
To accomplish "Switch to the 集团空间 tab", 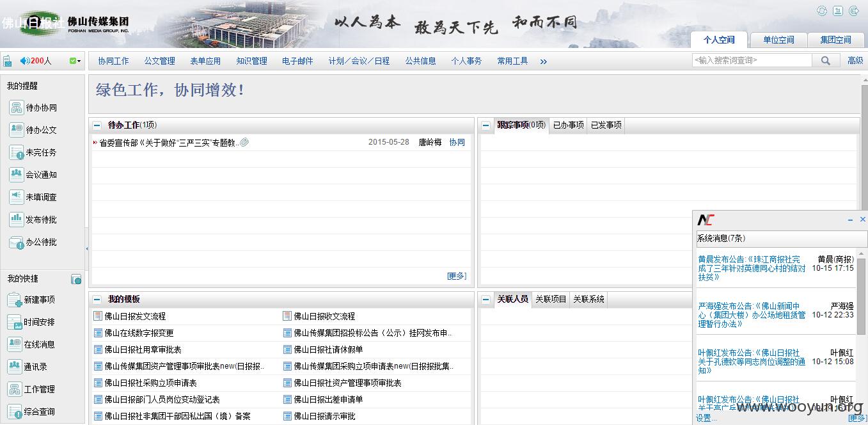I will [836, 40].
